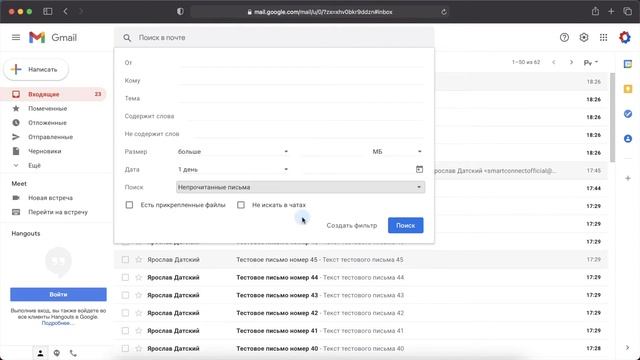Open the Google apps grid
Screen dimensions: 640x360
pyautogui.click(x=603, y=38)
